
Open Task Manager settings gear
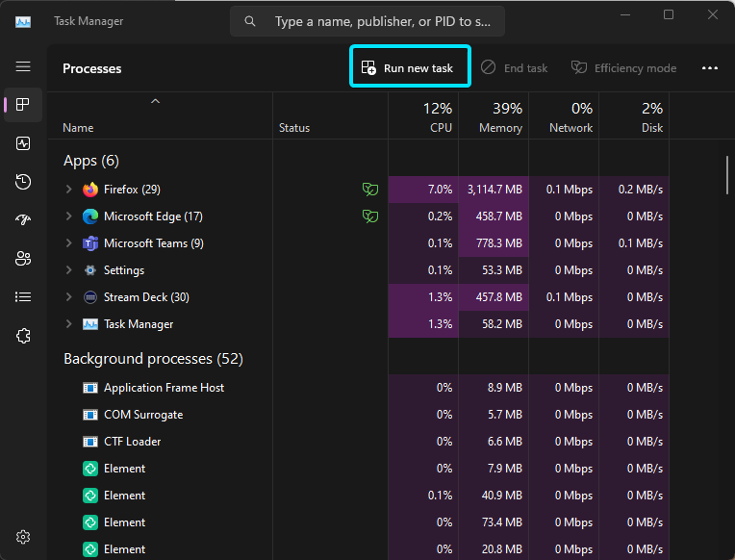point(23,537)
